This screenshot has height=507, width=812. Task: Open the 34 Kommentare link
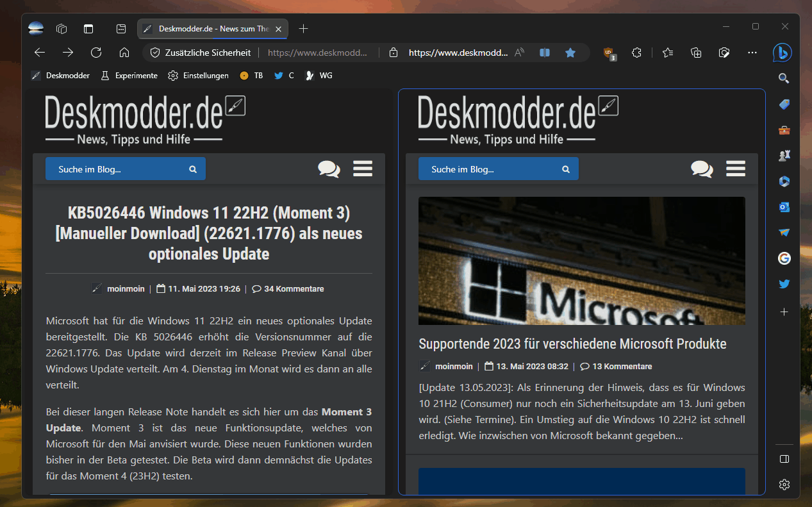288,289
